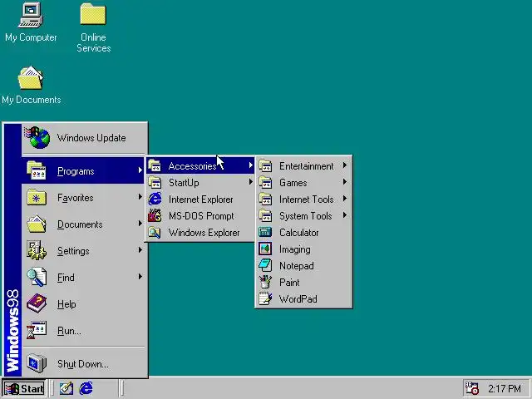Screen dimensions: 532x399
Task: Open Help from the Start menu
Action: 85,304
